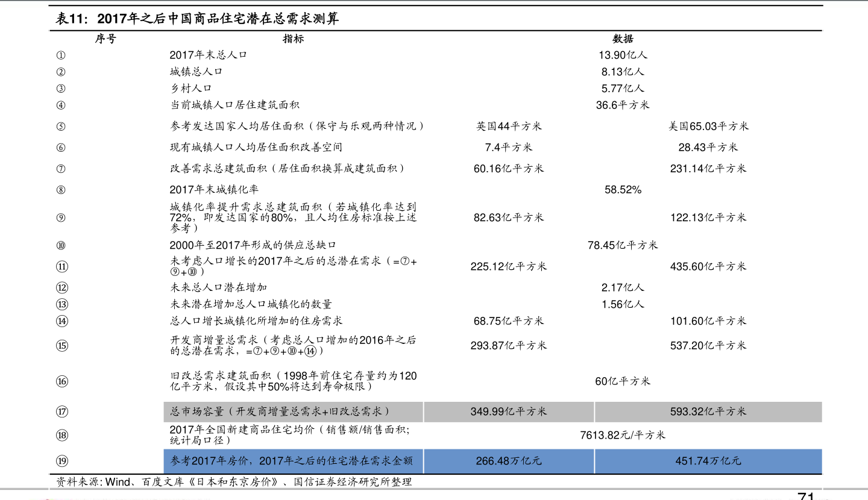Select the '乡村人口' indicator
Screen dimensions: 868x500
(x=190, y=88)
